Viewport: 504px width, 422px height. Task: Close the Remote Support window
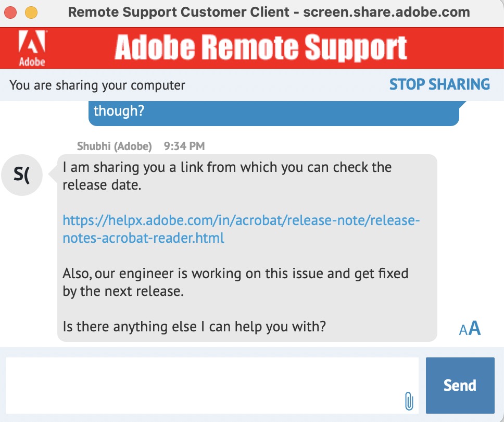point(11,11)
